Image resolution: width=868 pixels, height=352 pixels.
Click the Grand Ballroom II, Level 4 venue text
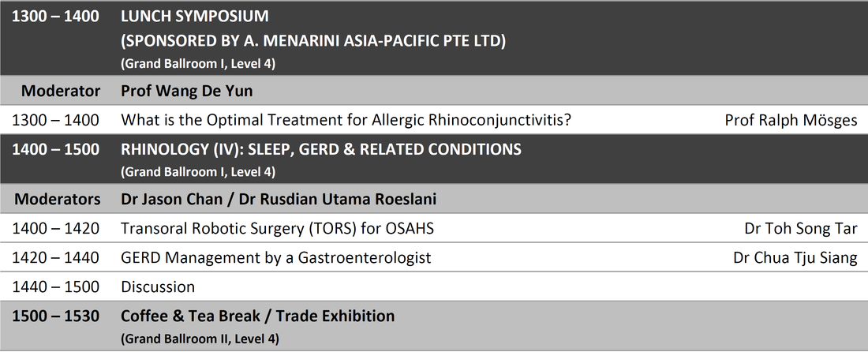[200, 338]
